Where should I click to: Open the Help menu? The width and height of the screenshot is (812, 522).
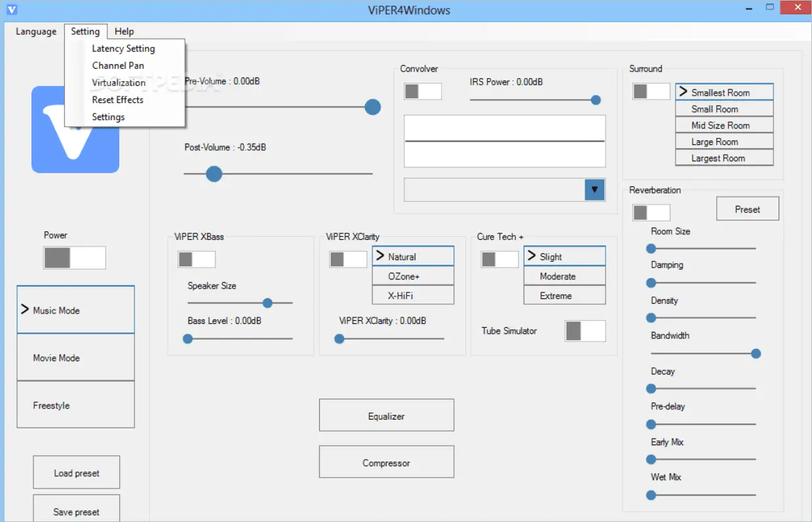coord(124,31)
